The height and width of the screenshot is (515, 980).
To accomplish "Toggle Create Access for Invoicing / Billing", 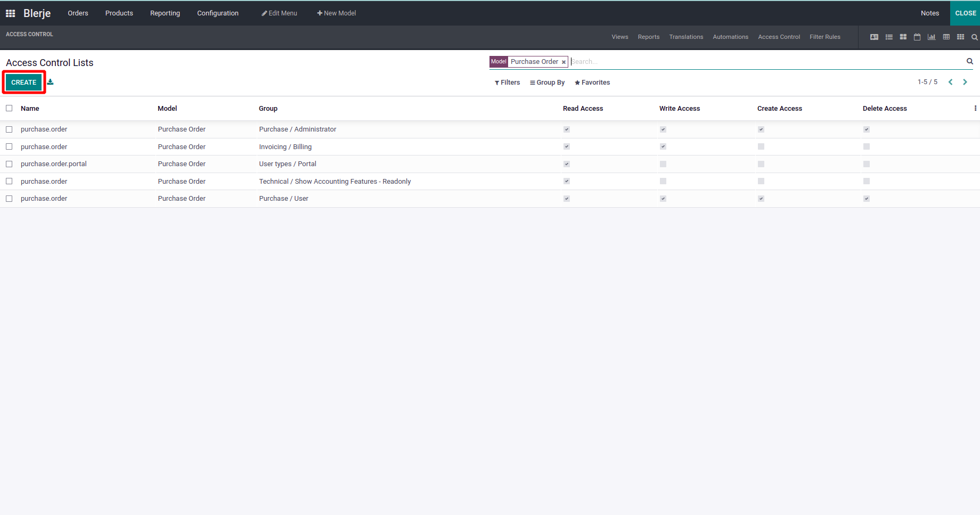I will pyautogui.click(x=761, y=146).
